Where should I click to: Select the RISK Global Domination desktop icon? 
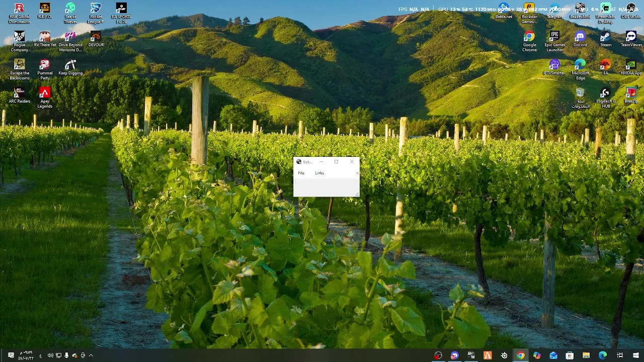click(19, 14)
